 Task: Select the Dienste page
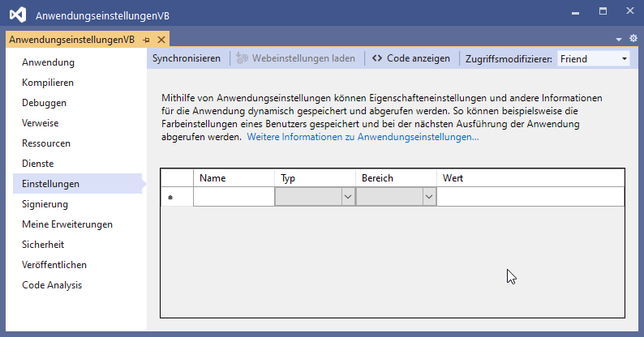coord(38,164)
